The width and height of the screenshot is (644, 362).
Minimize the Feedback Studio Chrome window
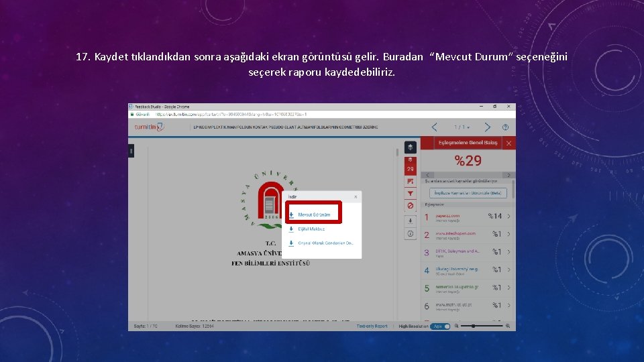tap(482, 107)
